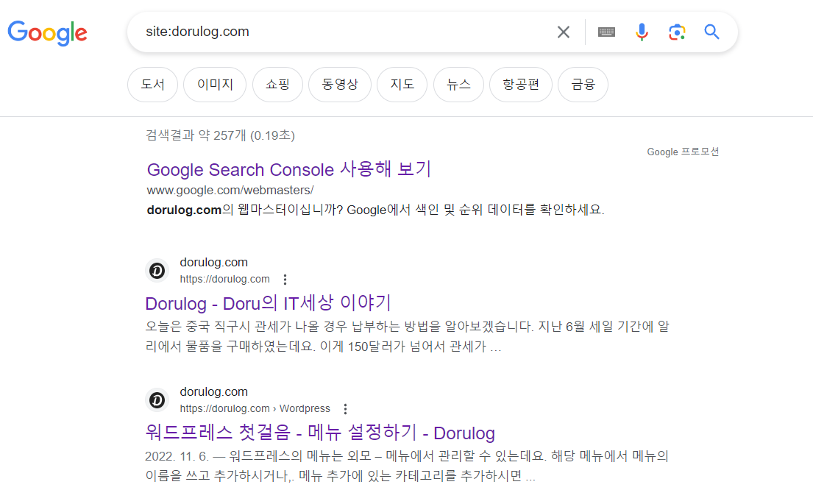Click the https://dorulog.com › Wordpress breadcrumb

pyautogui.click(x=255, y=408)
